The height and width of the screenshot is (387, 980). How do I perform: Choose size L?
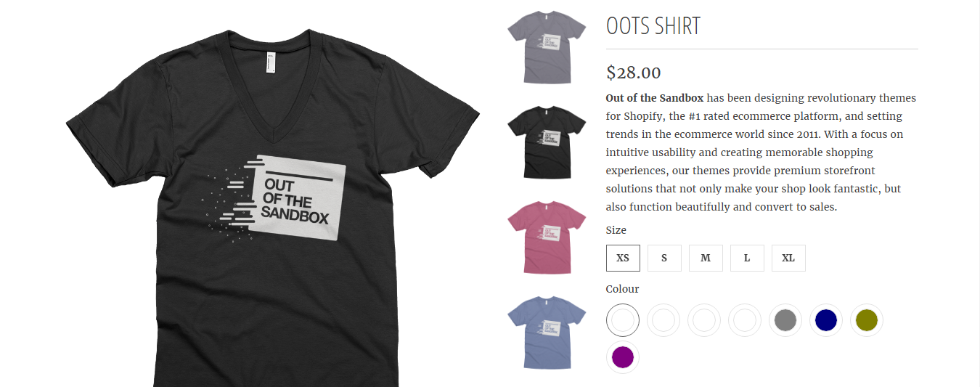coord(747,258)
